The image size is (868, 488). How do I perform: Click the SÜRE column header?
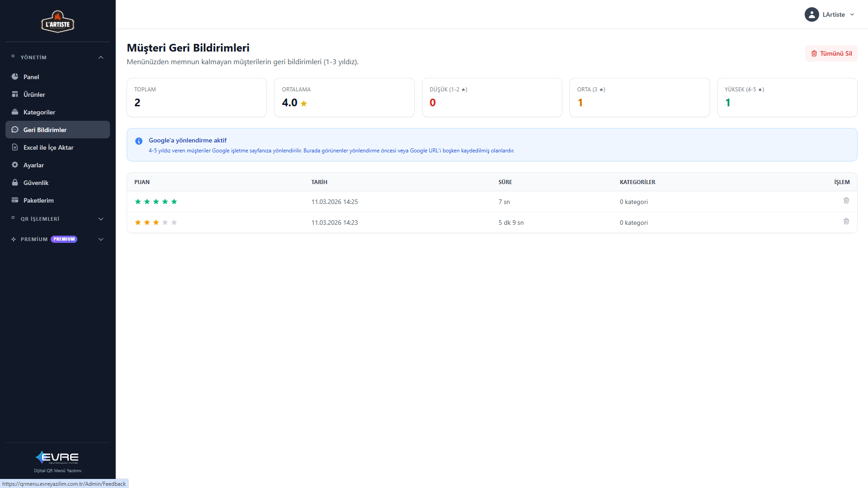pyautogui.click(x=505, y=182)
